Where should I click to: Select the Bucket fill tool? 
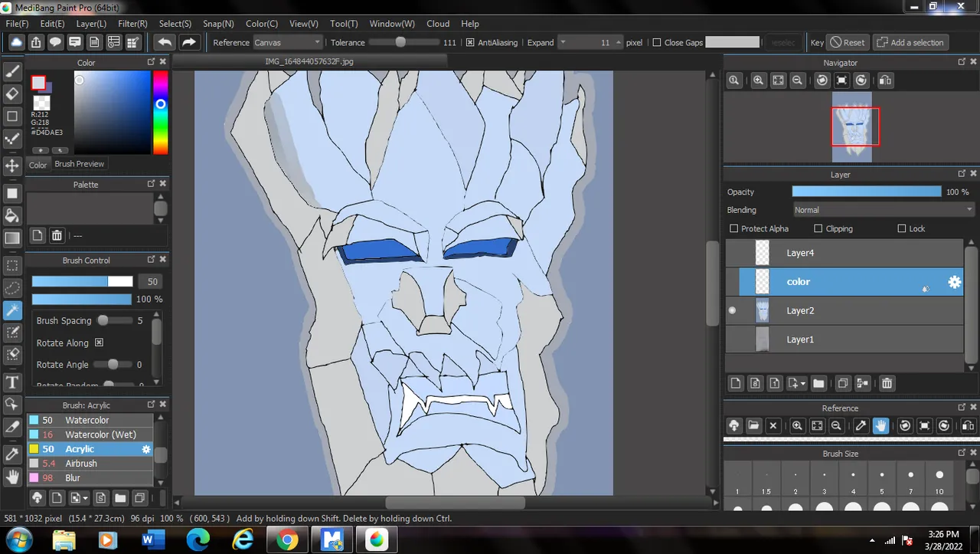pos(12,215)
